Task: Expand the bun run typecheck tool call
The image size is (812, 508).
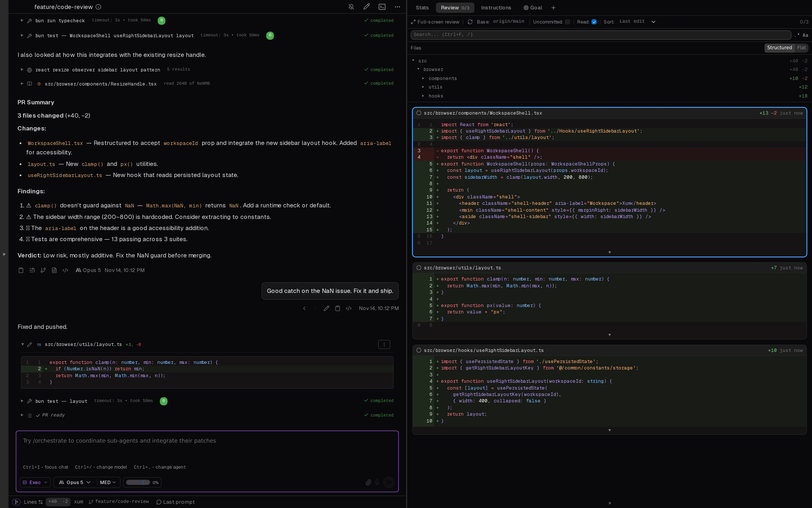Action: (22, 21)
